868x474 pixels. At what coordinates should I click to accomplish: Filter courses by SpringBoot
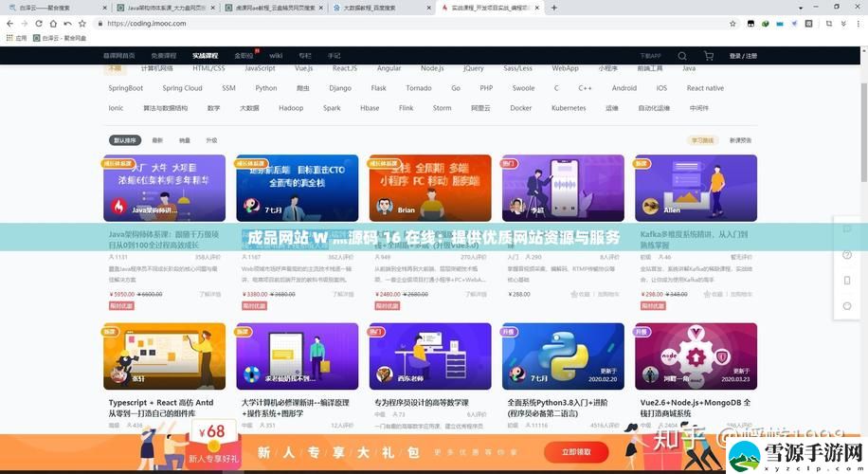click(x=126, y=88)
